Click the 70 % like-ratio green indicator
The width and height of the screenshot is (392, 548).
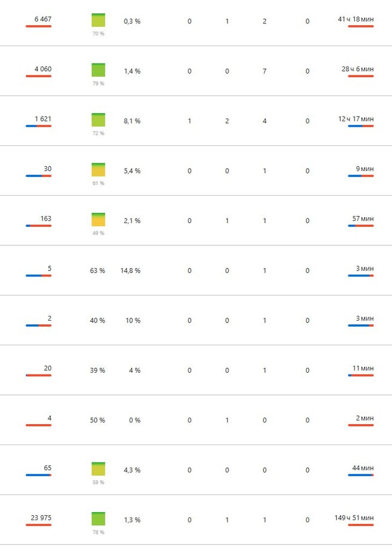pos(98,20)
